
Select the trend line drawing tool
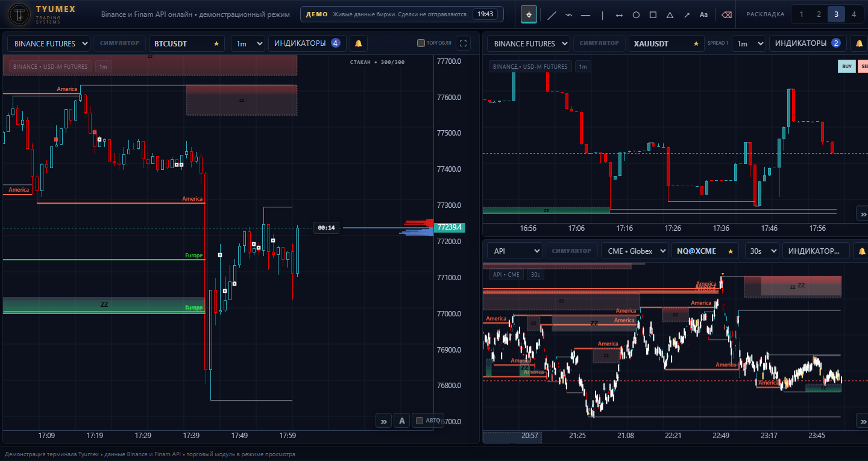pos(552,15)
